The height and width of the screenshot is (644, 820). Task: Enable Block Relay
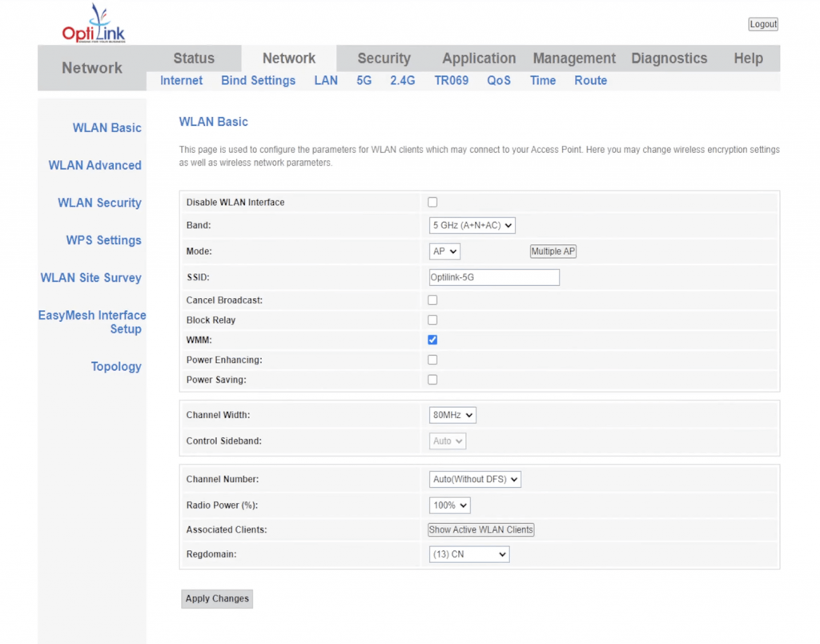click(432, 320)
